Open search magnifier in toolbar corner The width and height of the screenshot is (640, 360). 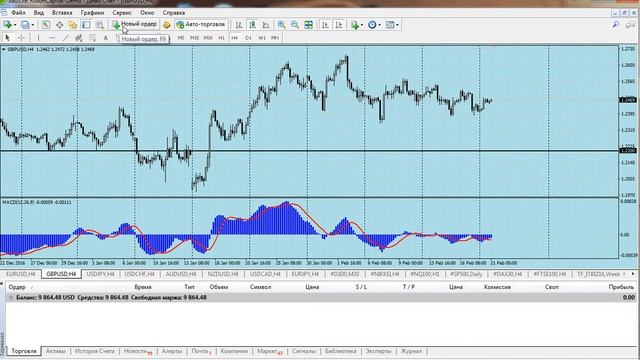tap(616, 25)
